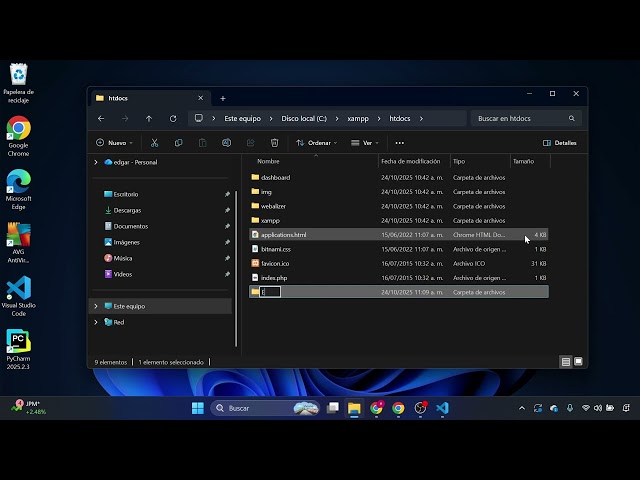Image resolution: width=640 pixels, height=480 pixels.
Task: Switch to large thumbnails view icon
Action: [578, 362]
